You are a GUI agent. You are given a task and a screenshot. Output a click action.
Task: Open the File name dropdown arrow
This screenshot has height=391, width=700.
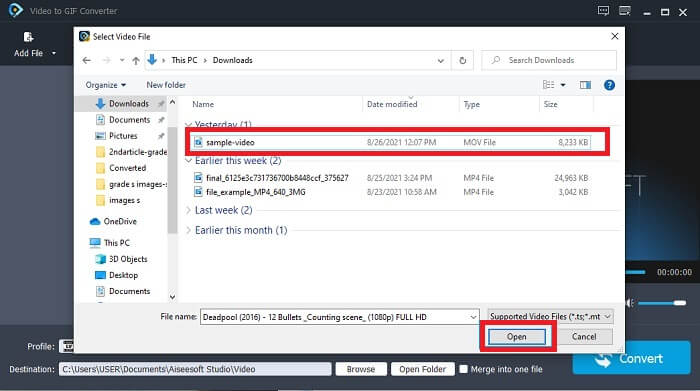pos(473,317)
